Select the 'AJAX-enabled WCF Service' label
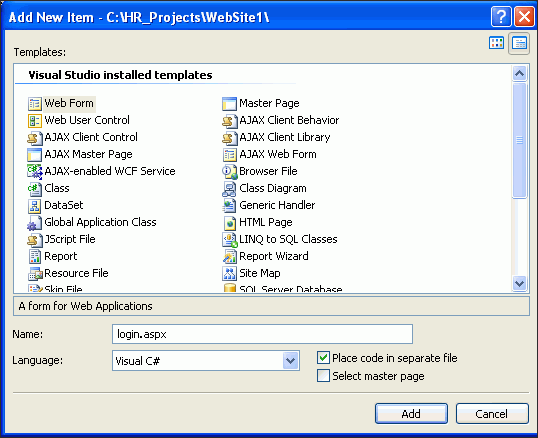This screenshot has height=438, width=538. [x=110, y=171]
